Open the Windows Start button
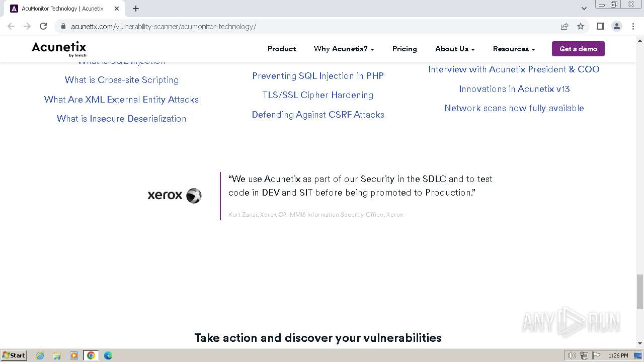This screenshot has height=362, width=644. [x=14, y=355]
